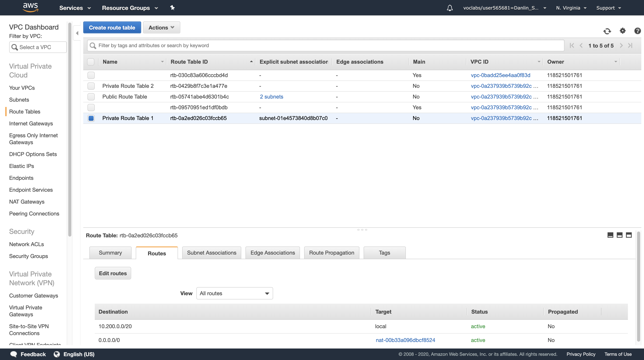Maximize the details pane with the rightmost layout icon
The width and height of the screenshot is (644, 360).
point(628,235)
